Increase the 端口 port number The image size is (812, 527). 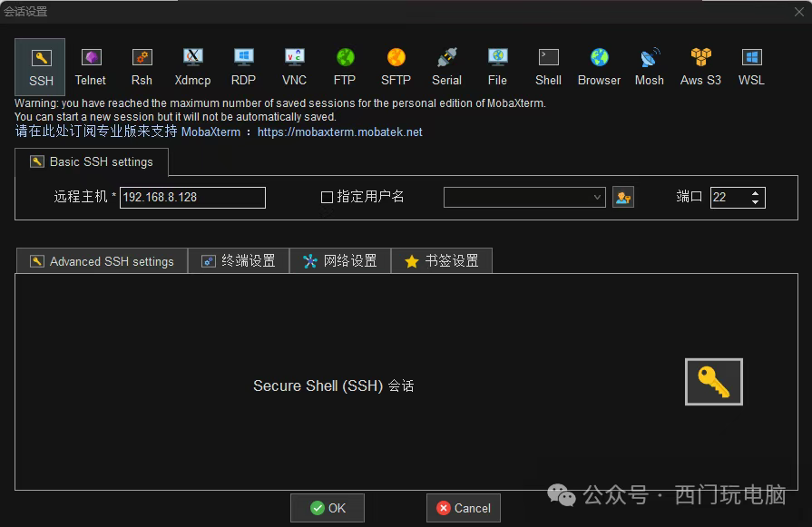pos(755,192)
